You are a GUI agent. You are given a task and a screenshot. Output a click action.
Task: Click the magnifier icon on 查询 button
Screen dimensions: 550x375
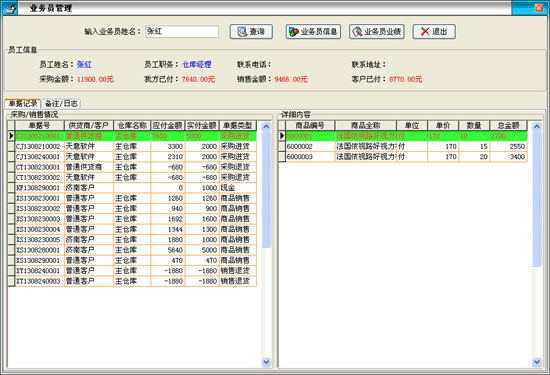pyautogui.click(x=242, y=32)
